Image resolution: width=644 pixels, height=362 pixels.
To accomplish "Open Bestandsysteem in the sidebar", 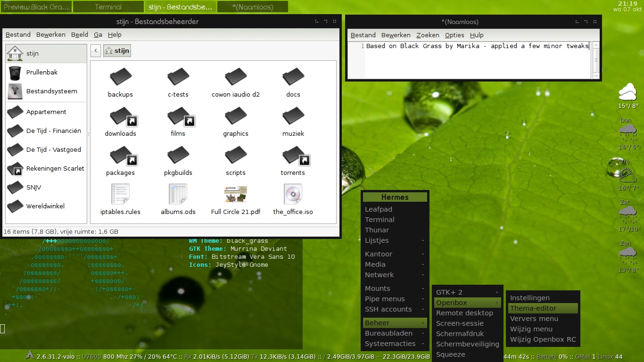I will (46, 91).
